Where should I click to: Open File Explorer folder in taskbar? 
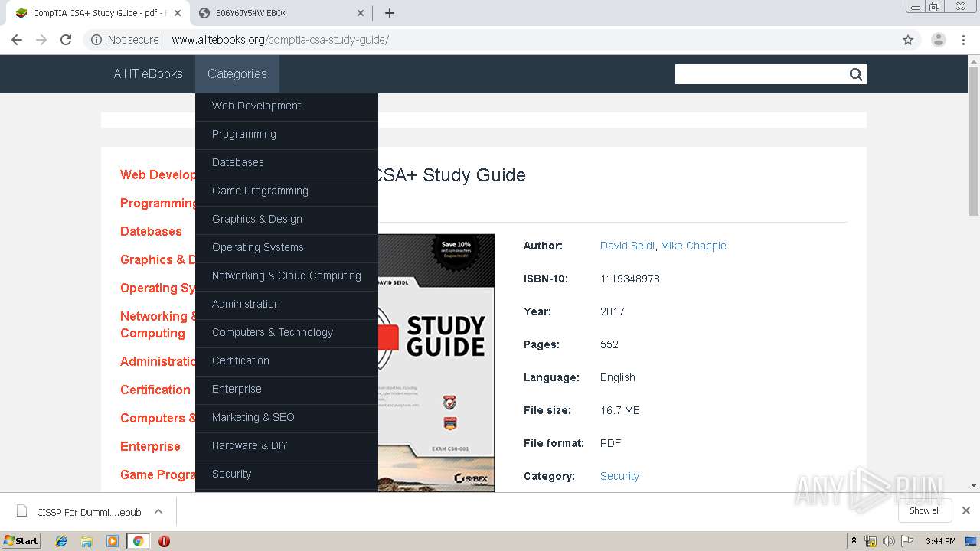tap(87, 541)
